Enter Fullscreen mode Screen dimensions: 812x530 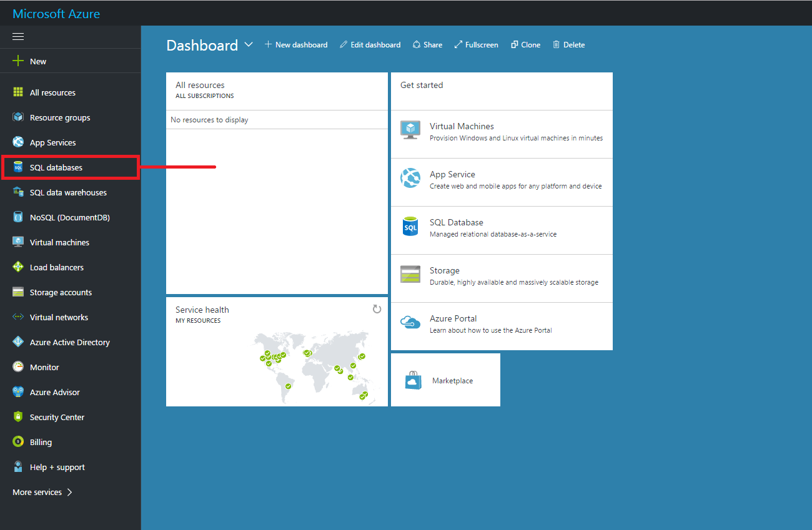coord(477,45)
